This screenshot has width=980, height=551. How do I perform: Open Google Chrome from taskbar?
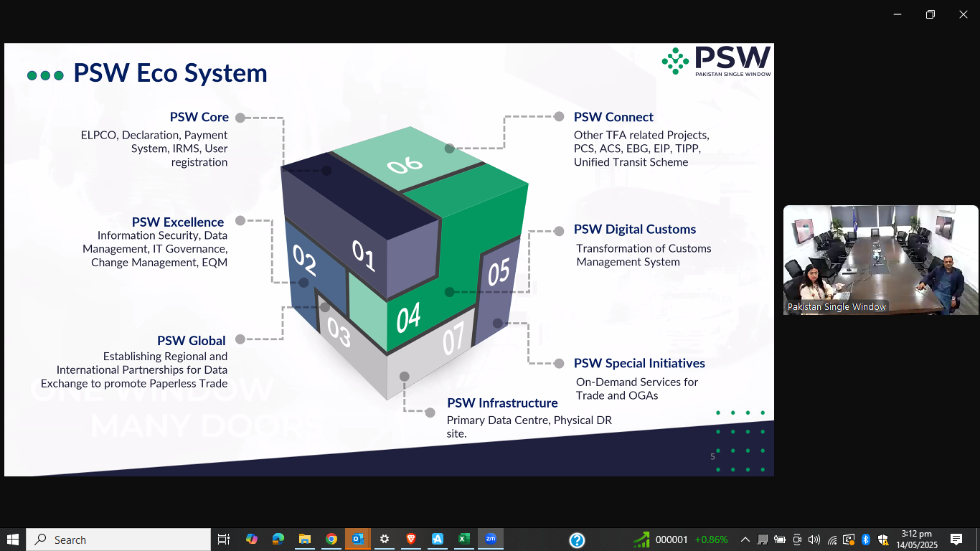(331, 540)
